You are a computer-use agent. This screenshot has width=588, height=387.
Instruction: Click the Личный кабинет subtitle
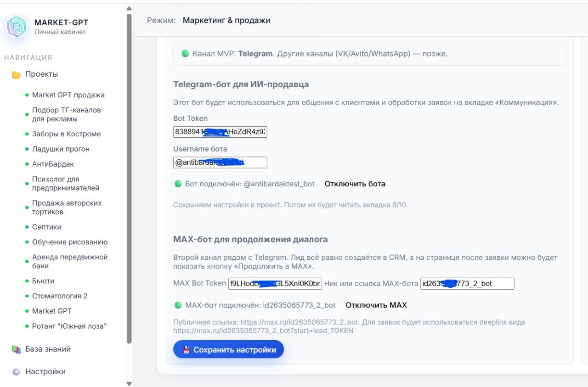pos(60,32)
